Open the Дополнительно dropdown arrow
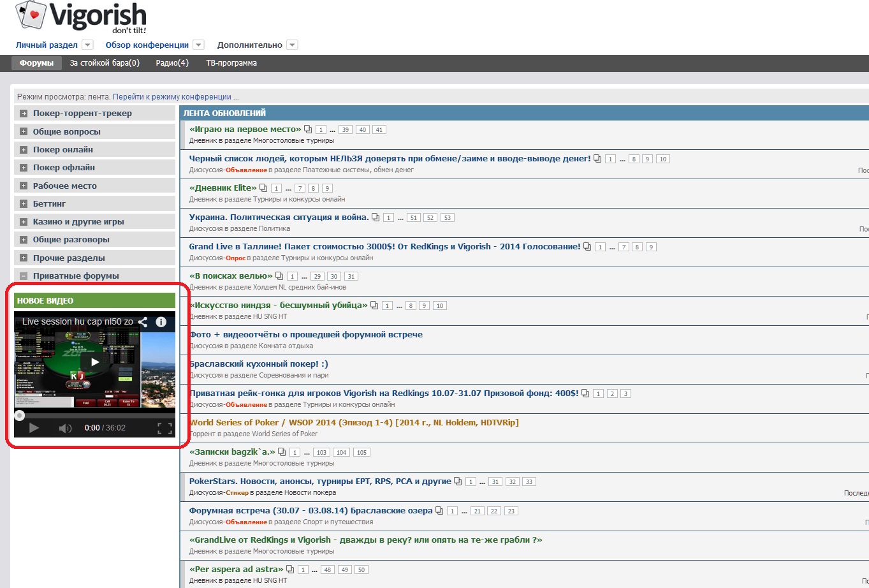Viewport: 869px width, 588px height. tap(292, 45)
